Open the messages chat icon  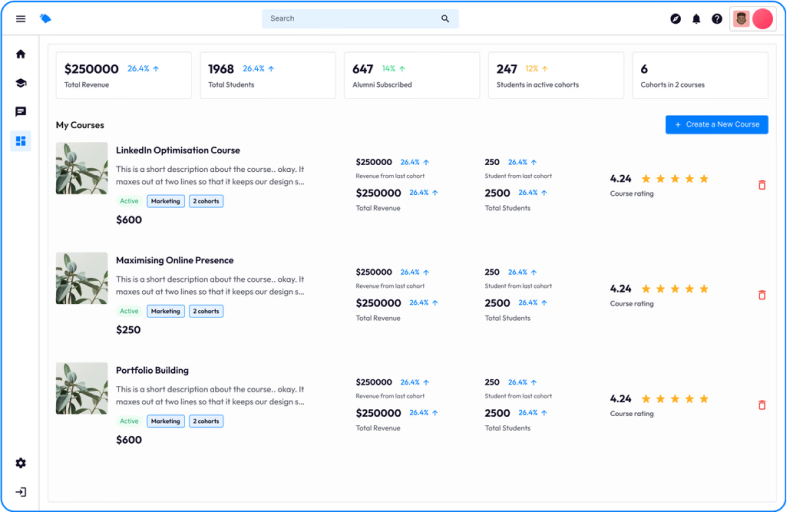(20, 112)
